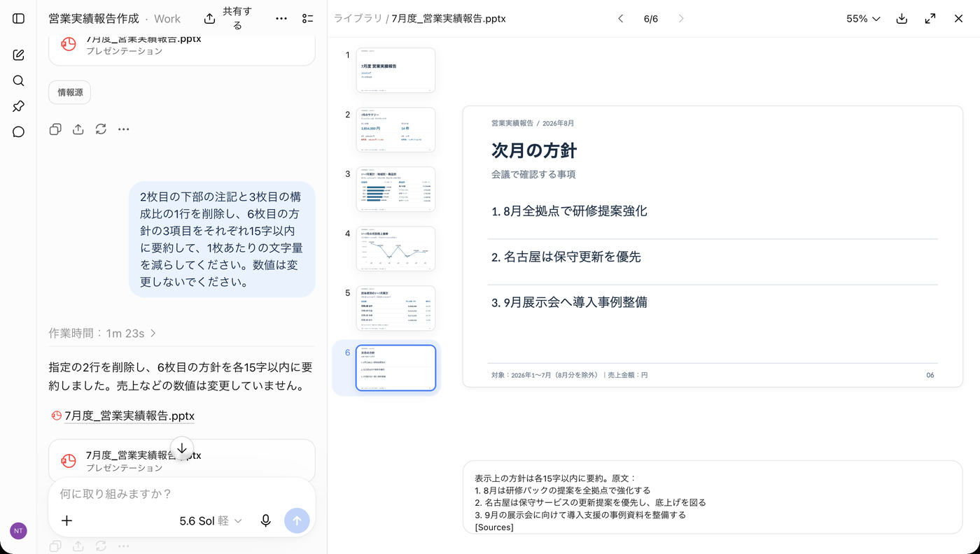Click the Work label beside the chat title
Image resolution: width=980 pixels, height=554 pixels.
[x=167, y=19]
